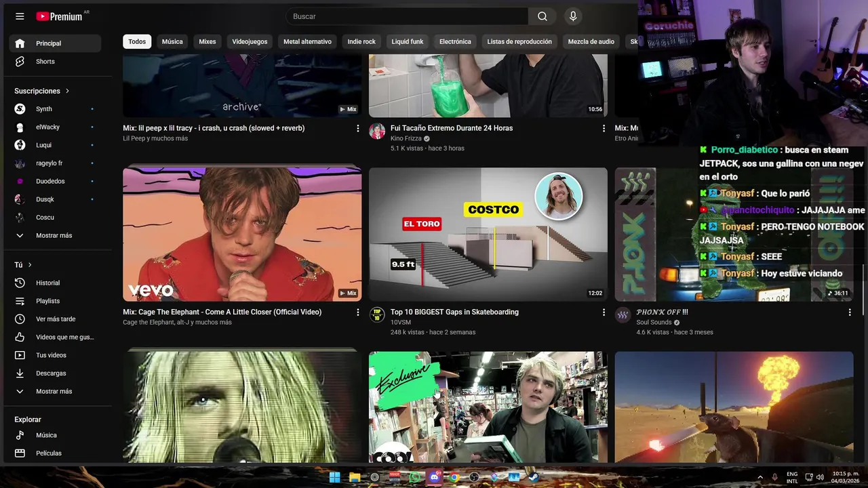Open Shorts in sidebar
This screenshot has height=488, width=868.
point(55,62)
